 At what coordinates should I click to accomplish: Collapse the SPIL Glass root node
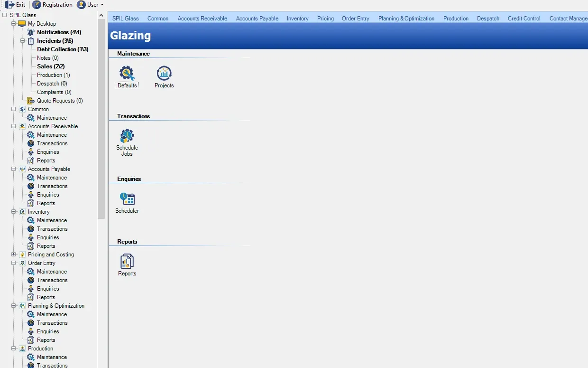click(x=5, y=15)
